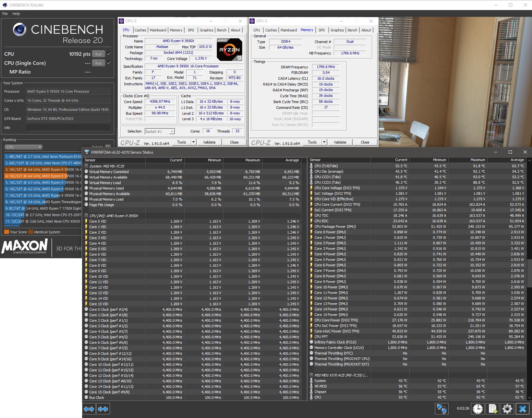Screen dimensions: 532x418
Task: Open Tools dropdown arrow in CPU-Z CPU window
Action: (x=194, y=142)
